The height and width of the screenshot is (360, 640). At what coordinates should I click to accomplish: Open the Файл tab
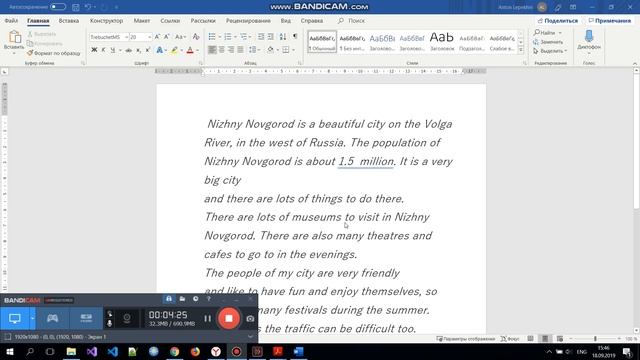11,20
